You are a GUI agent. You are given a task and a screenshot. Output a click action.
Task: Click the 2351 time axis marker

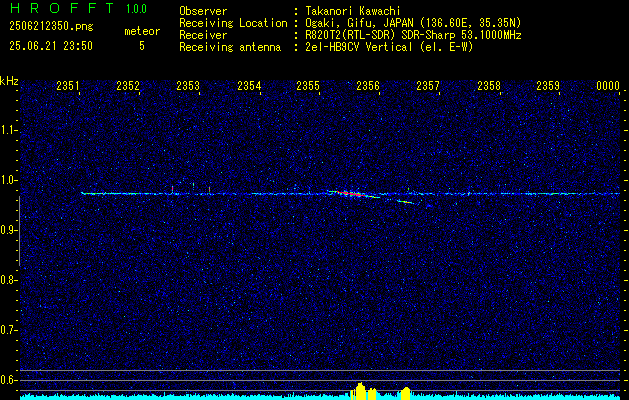tap(68, 85)
